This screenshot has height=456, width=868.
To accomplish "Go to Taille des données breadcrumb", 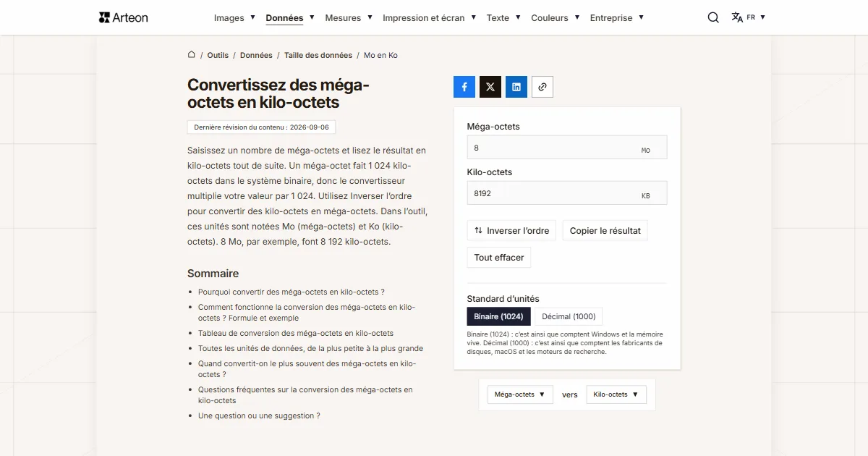I will 318,55.
